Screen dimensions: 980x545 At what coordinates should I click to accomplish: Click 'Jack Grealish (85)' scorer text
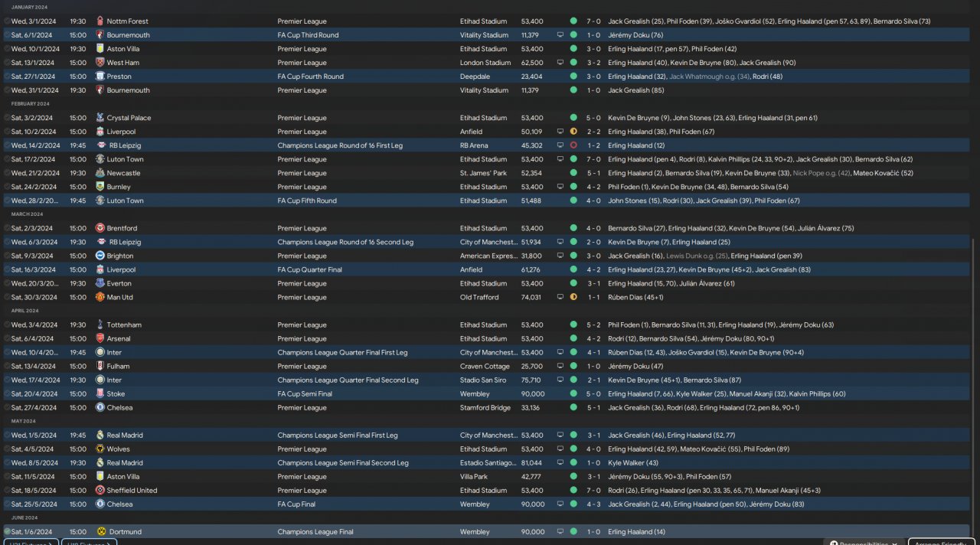(635, 90)
